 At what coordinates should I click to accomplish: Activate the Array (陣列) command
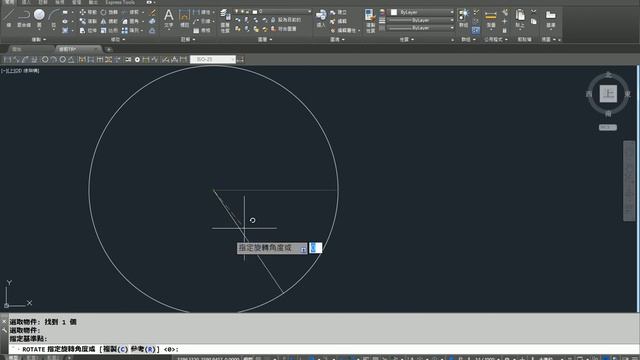click(x=131, y=31)
